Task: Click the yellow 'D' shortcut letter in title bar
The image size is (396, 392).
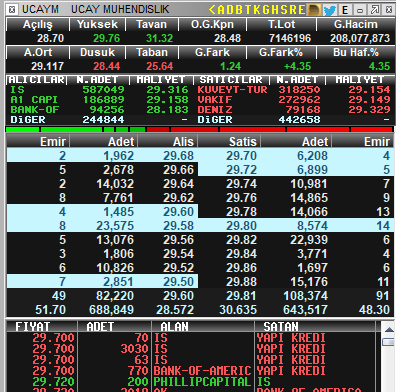Action: [230, 9]
